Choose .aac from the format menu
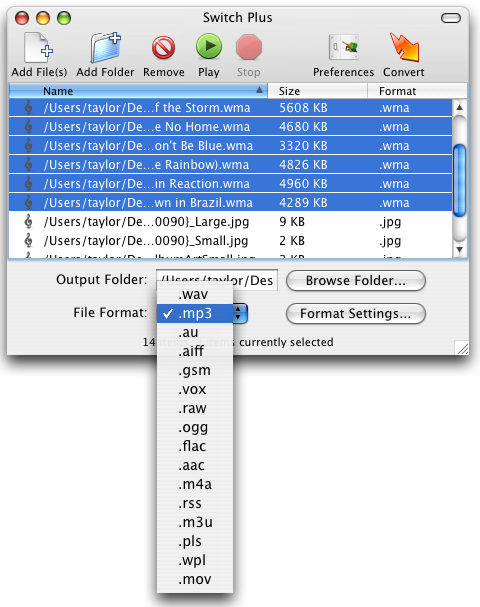 (195, 465)
